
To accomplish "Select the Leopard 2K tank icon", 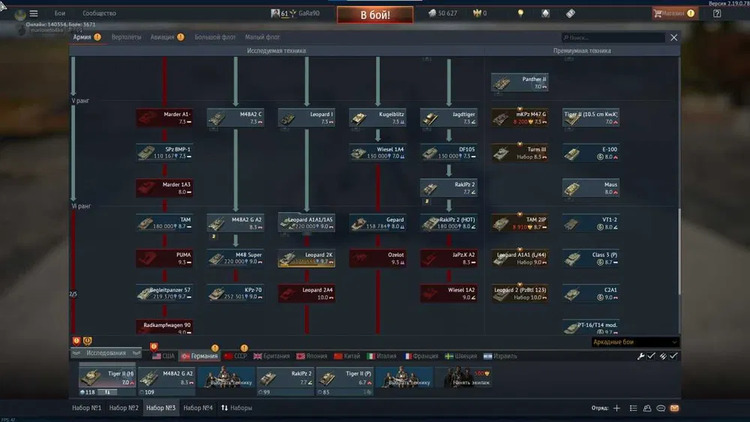I will (306, 256).
